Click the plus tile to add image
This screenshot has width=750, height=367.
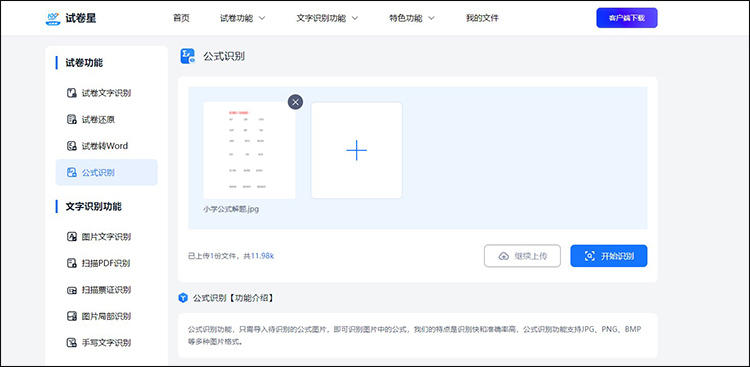tap(356, 150)
